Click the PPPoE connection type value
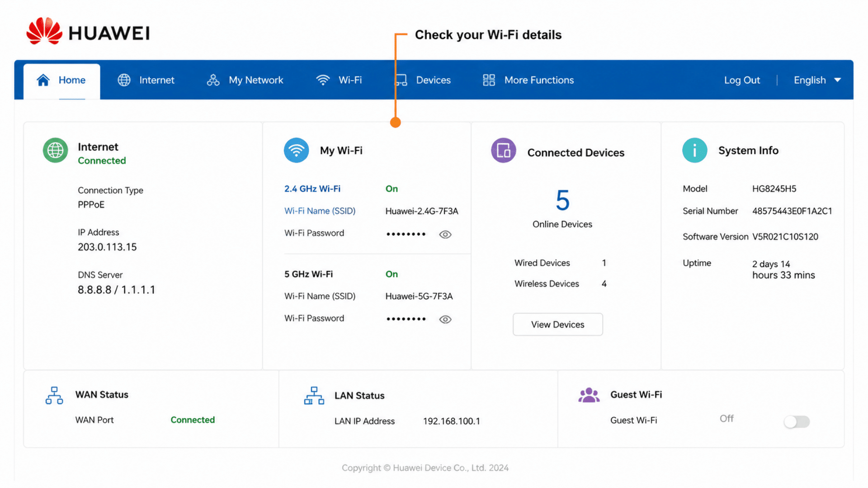The width and height of the screenshot is (868, 488). [91, 205]
